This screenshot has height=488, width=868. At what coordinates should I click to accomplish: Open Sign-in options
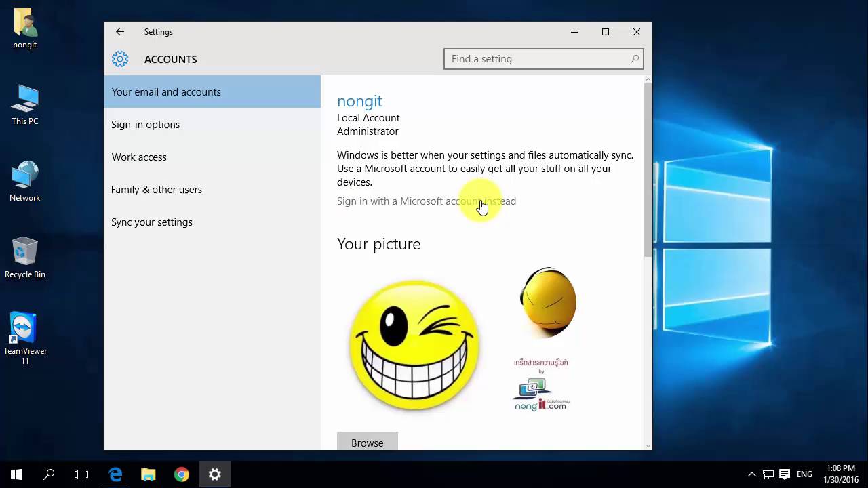212,124
